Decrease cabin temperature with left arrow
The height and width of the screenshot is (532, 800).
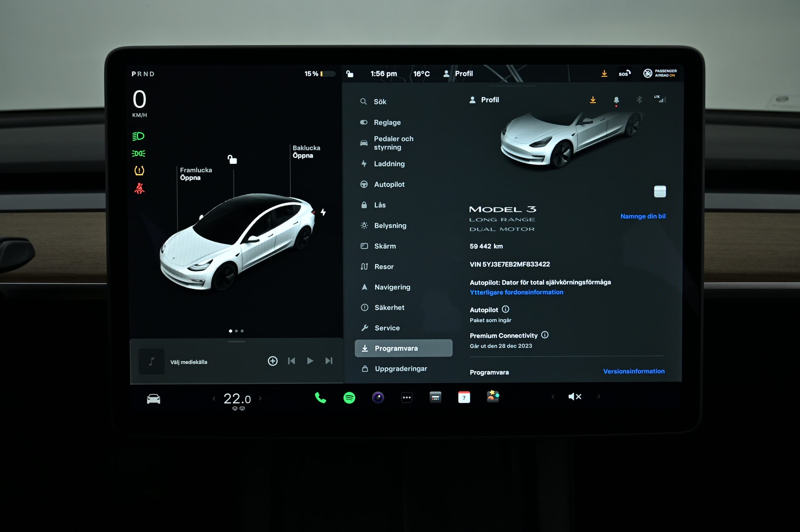214,398
